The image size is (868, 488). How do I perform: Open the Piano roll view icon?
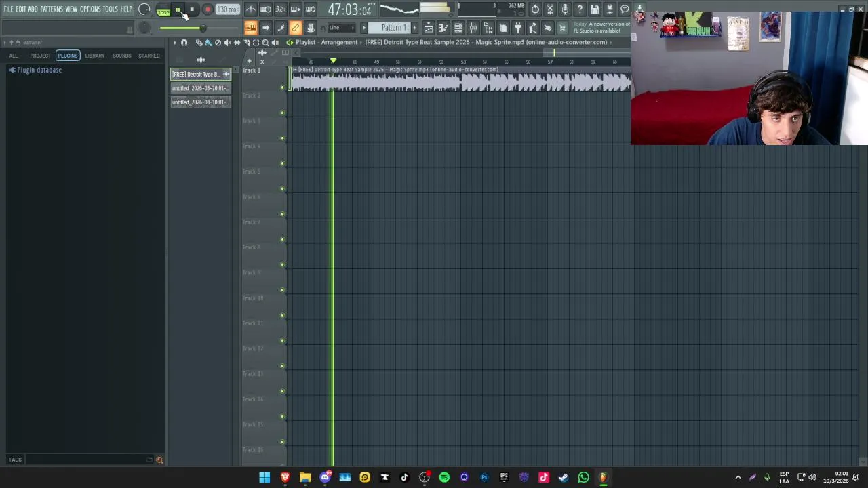(443, 28)
